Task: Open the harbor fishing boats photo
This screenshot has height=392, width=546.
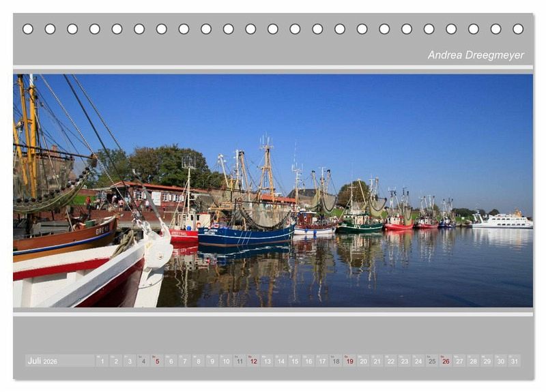Action: click(x=273, y=191)
